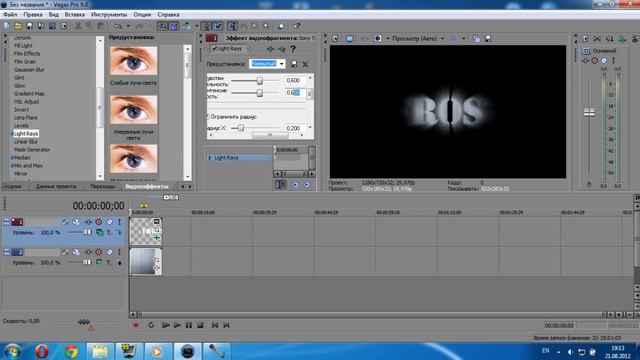Screen dimensions: 640x360
Task: Open the 'Правка' menu
Action: coord(33,14)
